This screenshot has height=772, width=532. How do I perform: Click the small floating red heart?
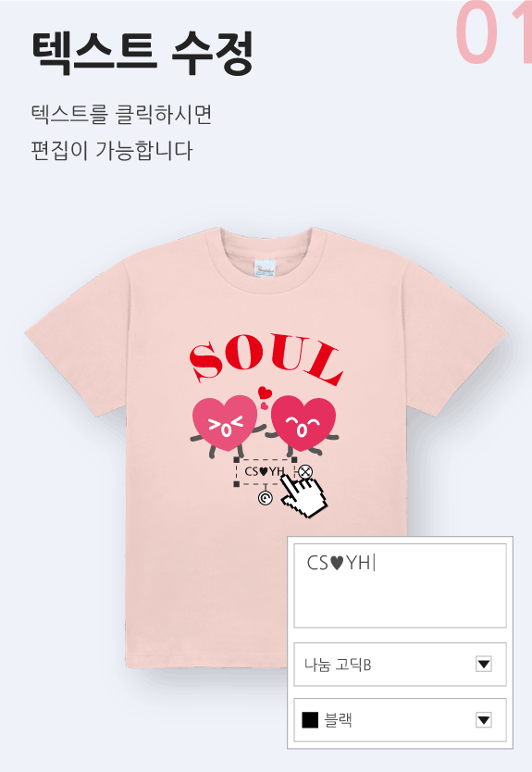265,392
